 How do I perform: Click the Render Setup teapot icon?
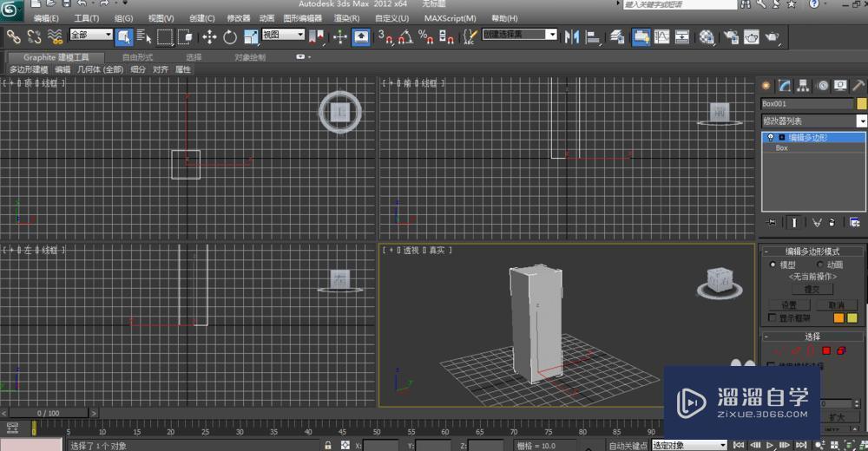pos(730,36)
